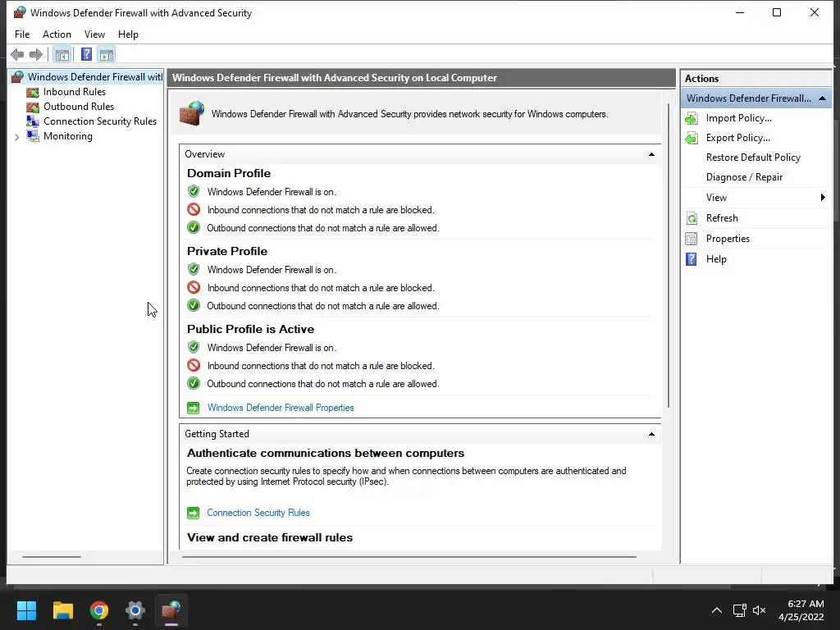This screenshot has width=840, height=630.
Task: Collapse the Windows Defender Firewall actions group
Action: pos(822,98)
